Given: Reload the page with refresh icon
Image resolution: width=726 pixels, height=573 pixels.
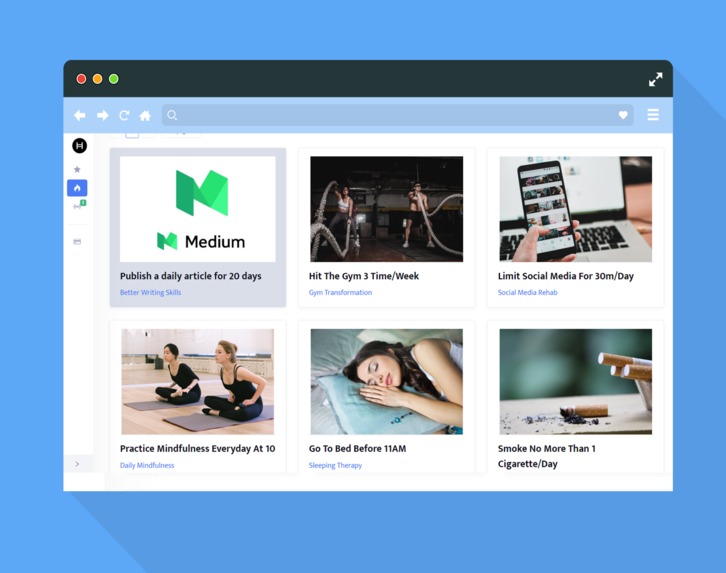Looking at the screenshot, I should click(124, 115).
